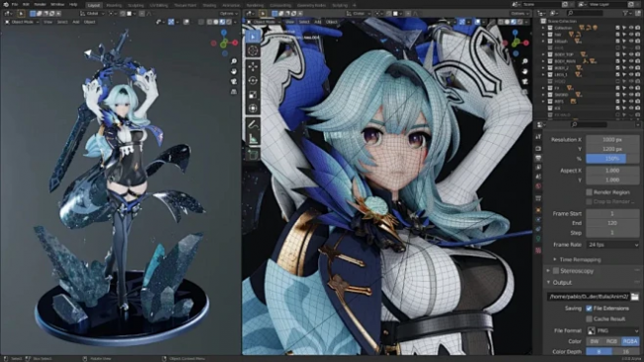Image resolution: width=644 pixels, height=362 pixels.
Task: Click the zoom magnifier in the right viewport
Action: tap(525, 61)
